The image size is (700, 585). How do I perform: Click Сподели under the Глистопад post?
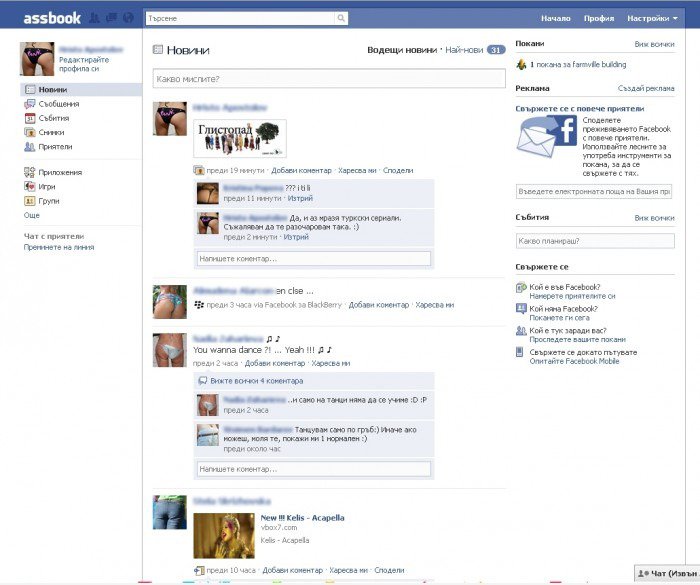[x=398, y=171]
